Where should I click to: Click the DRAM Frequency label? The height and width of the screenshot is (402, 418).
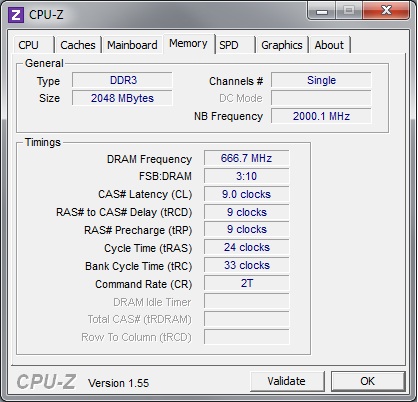click(x=149, y=159)
